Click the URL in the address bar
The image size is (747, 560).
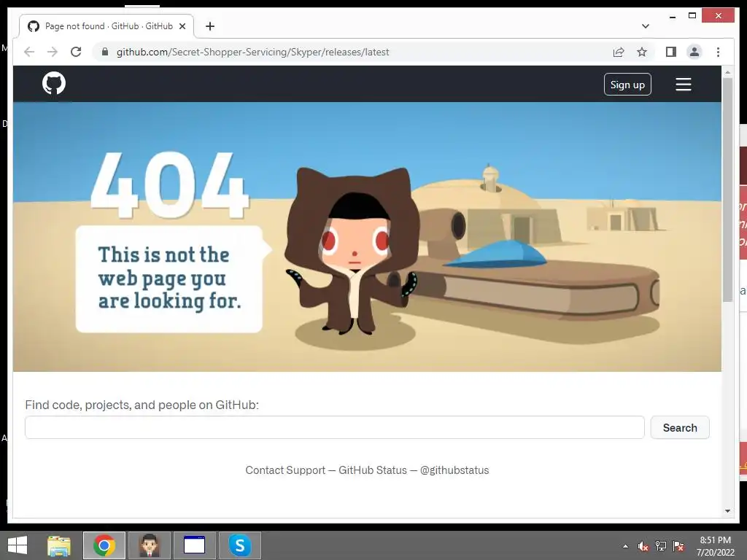click(x=252, y=52)
